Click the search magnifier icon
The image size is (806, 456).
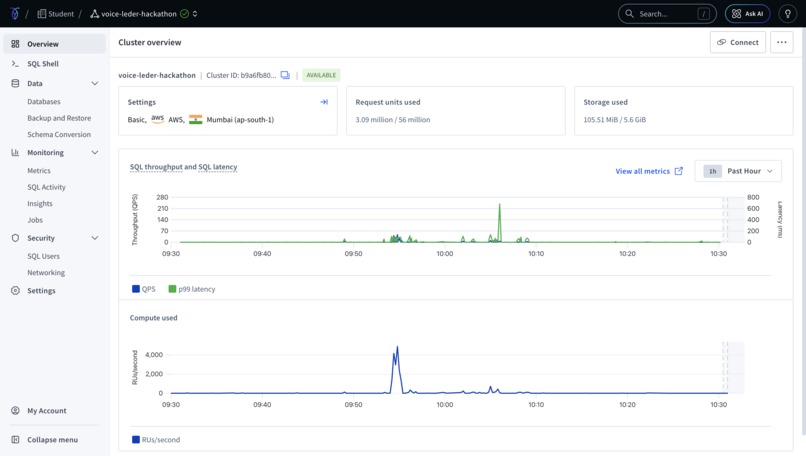(x=629, y=14)
